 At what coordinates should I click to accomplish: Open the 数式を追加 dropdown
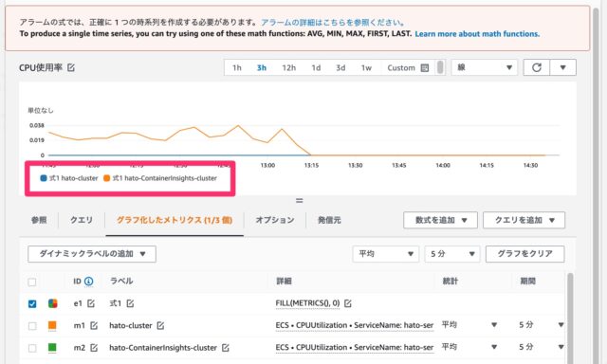(440, 220)
